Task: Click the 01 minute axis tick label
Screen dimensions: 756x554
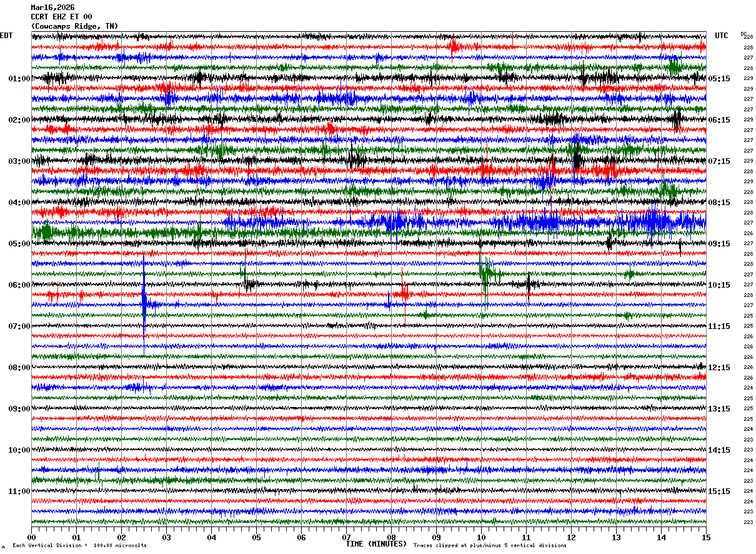Action: 76,537
